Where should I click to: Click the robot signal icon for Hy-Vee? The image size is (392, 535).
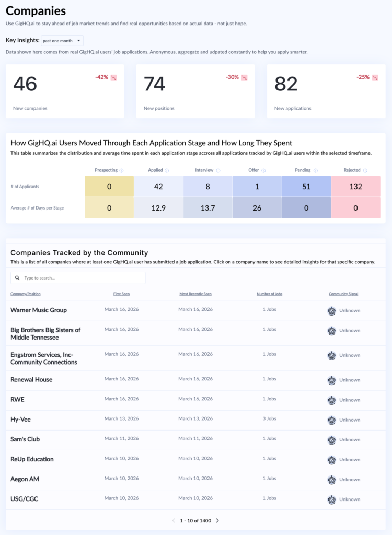tap(331, 420)
